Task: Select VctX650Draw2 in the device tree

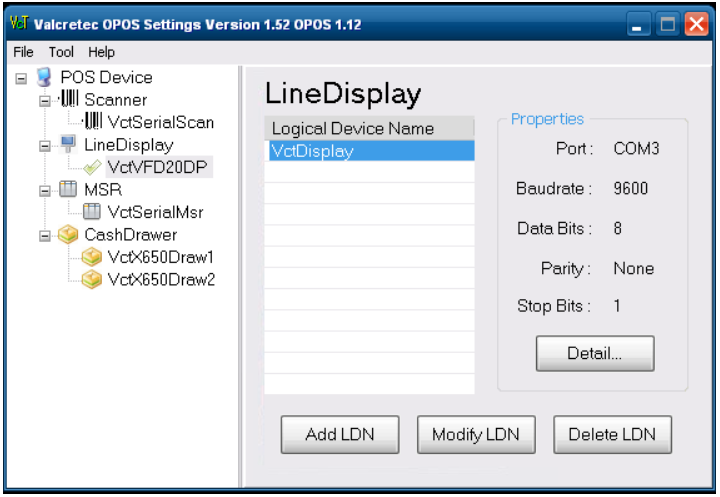Action: click(x=160, y=280)
